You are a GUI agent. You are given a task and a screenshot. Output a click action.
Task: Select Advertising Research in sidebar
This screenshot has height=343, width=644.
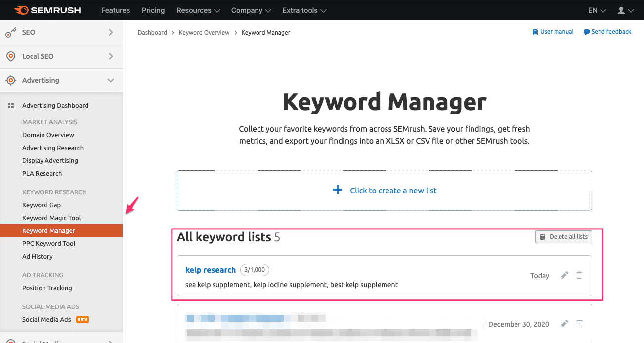click(53, 148)
